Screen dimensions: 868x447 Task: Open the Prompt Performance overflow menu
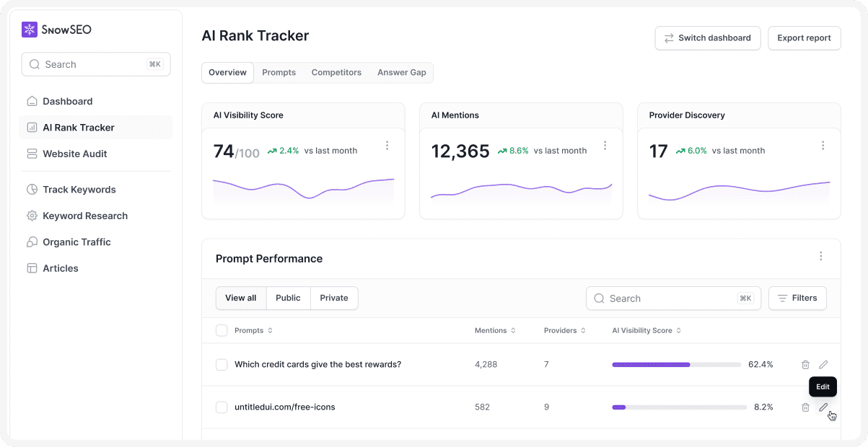(x=820, y=256)
